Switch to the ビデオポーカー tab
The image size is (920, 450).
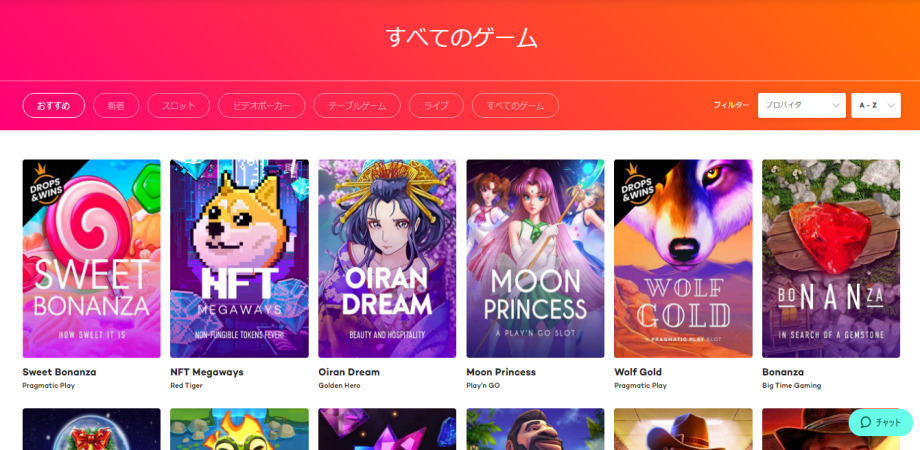[262, 106]
